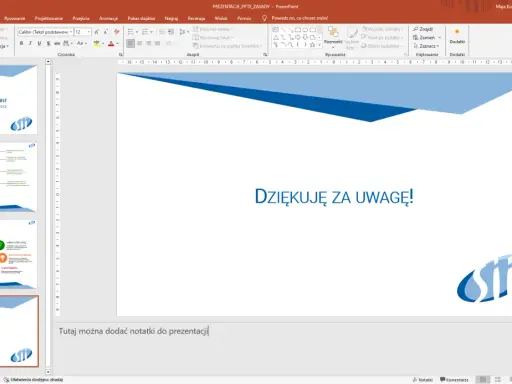The width and height of the screenshot is (512, 384).
Task: Open Pokaz slajdów ribbon tab
Action: pyautogui.click(x=141, y=18)
